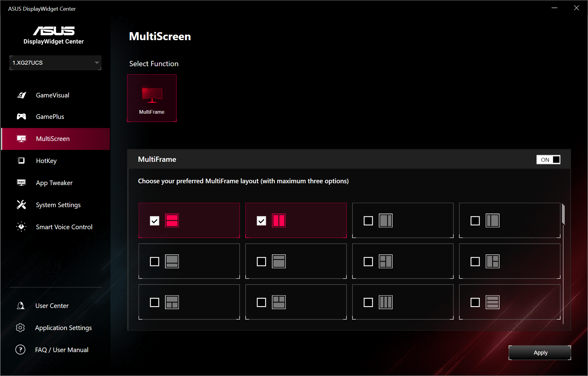Open the 1.XG27UCS monitor dropdown
Viewport: 588px width, 376px height.
click(x=55, y=63)
